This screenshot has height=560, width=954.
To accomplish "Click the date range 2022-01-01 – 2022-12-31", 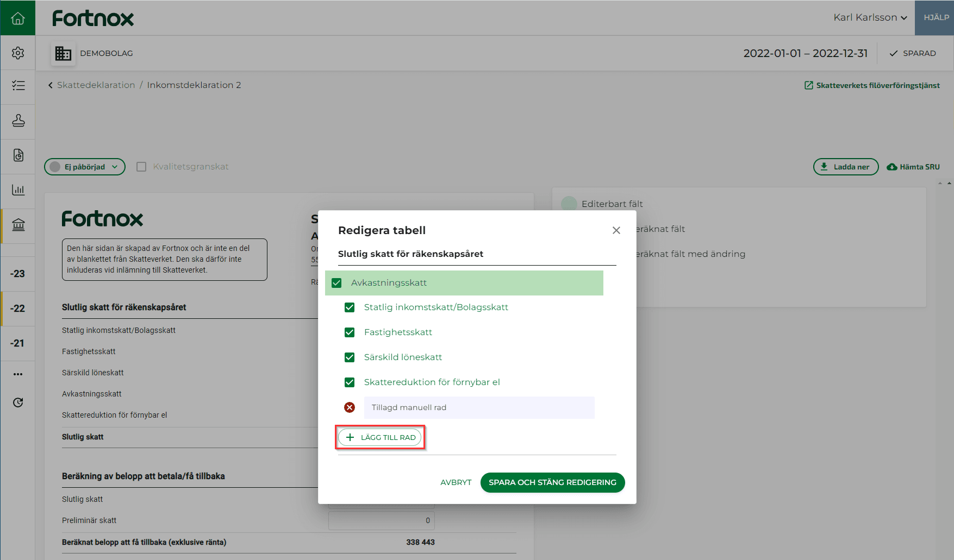I will tap(805, 53).
